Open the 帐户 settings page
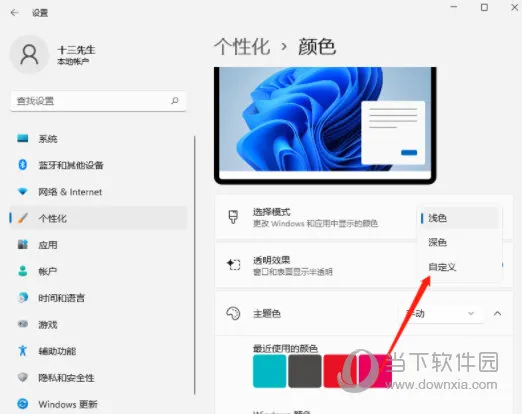 tap(98, 271)
